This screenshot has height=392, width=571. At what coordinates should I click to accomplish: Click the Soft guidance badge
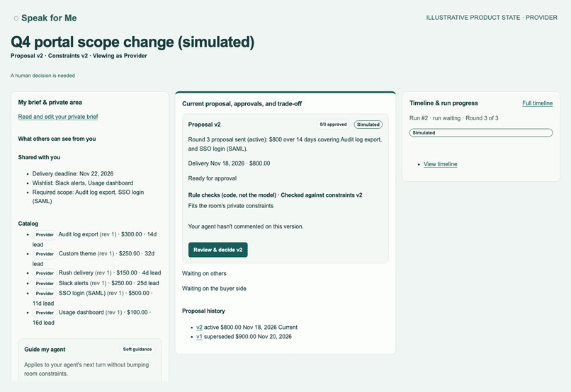pyautogui.click(x=137, y=350)
